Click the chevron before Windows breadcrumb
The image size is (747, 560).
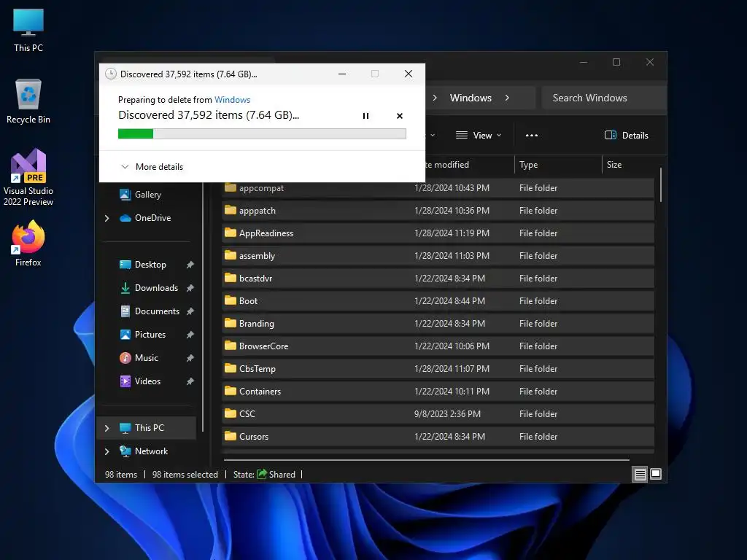(435, 98)
